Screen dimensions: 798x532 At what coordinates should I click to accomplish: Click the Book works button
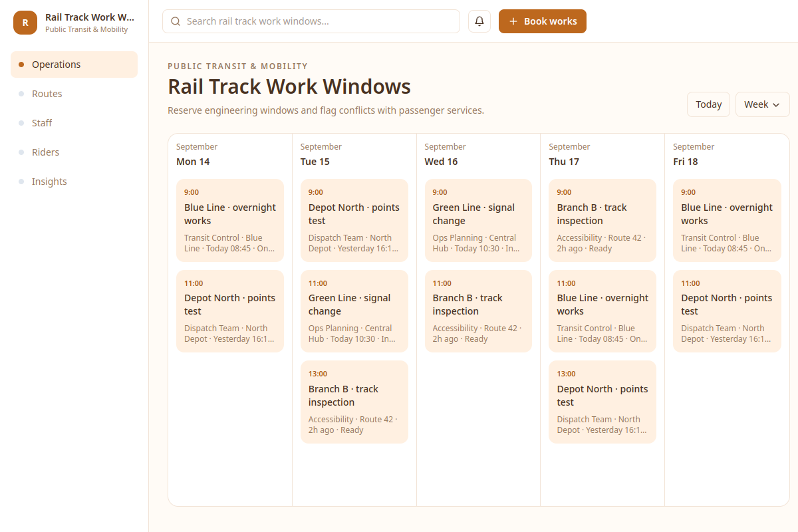click(x=543, y=21)
